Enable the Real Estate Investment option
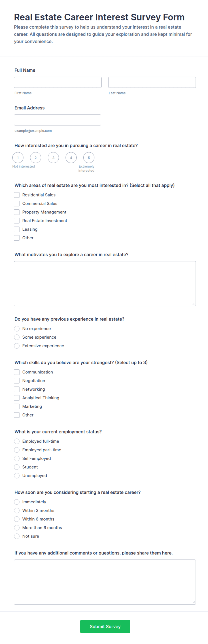208x644 pixels. [x=17, y=221]
